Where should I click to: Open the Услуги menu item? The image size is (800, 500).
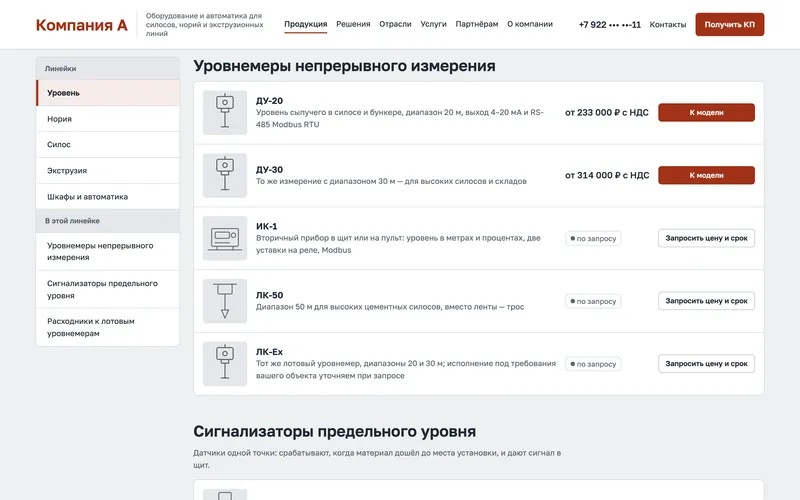pyautogui.click(x=433, y=24)
